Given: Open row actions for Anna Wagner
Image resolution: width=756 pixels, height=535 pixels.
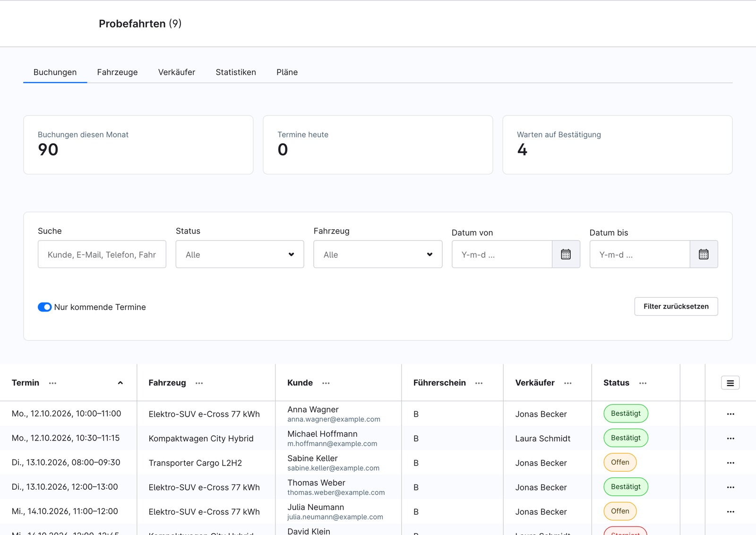Looking at the screenshot, I should 730,414.
